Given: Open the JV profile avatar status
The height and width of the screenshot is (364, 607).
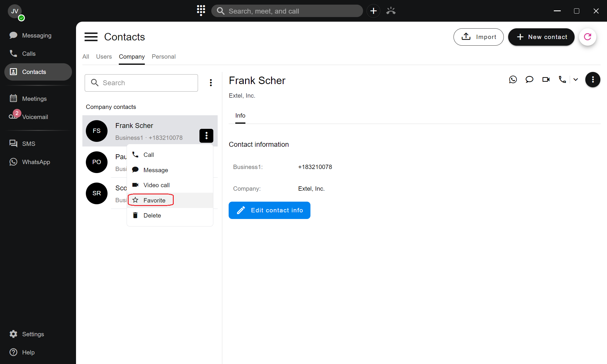Looking at the screenshot, I should tap(15, 12).
